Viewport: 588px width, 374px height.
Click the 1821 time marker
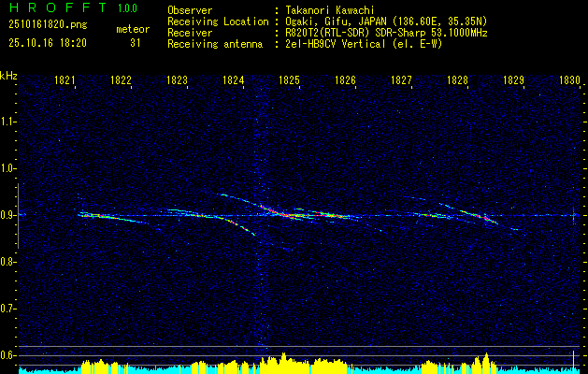65,79
